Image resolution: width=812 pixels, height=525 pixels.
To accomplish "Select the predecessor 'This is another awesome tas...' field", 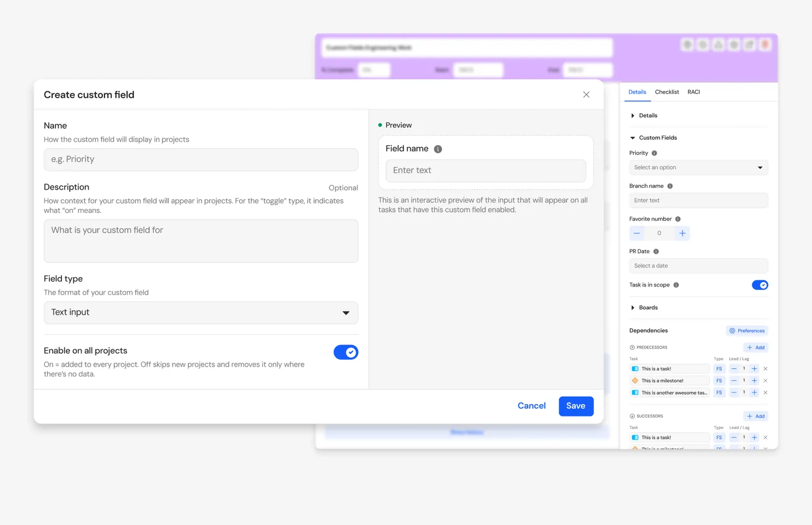I will 669,393.
